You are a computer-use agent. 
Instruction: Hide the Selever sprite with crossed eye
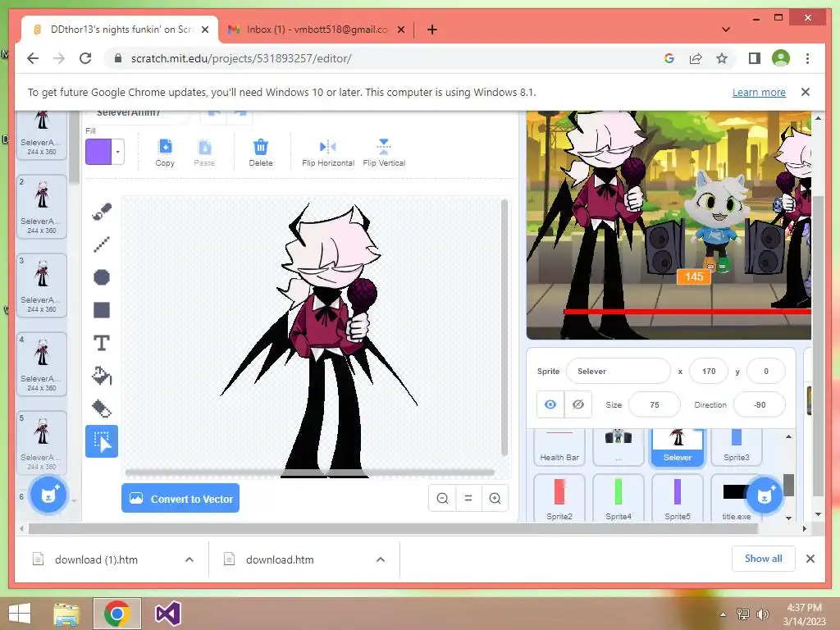tap(578, 404)
